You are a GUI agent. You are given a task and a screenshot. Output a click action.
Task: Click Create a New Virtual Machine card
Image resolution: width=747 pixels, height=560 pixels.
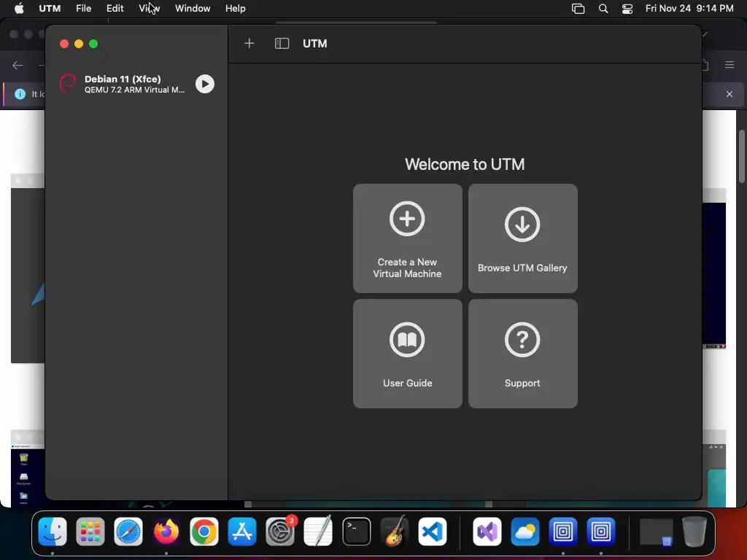pos(407,238)
